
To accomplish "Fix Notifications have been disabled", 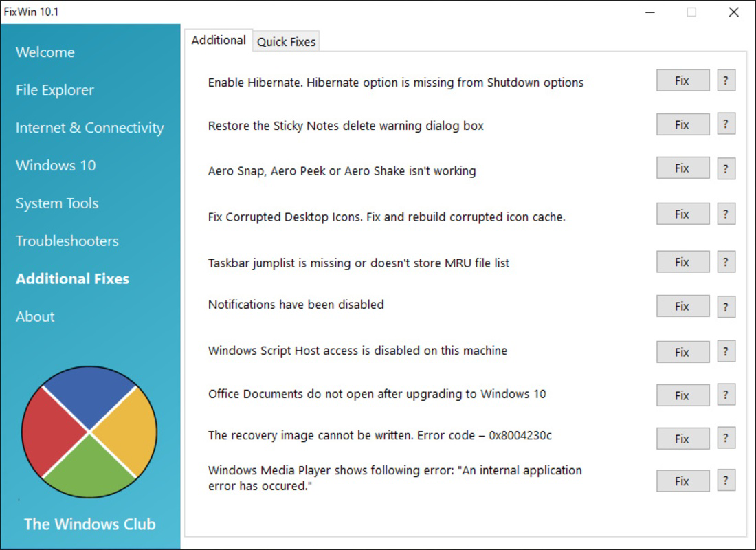I will [x=682, y=306].
